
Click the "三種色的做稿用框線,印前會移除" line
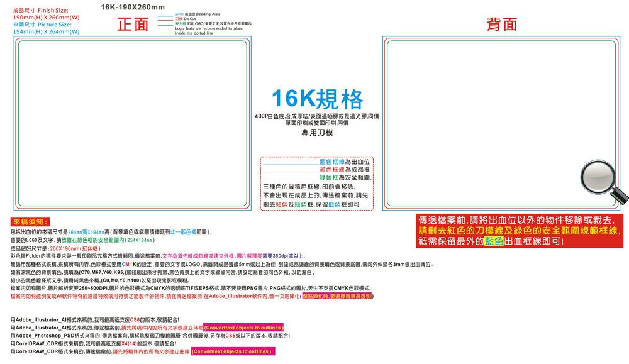pos(309,187)
